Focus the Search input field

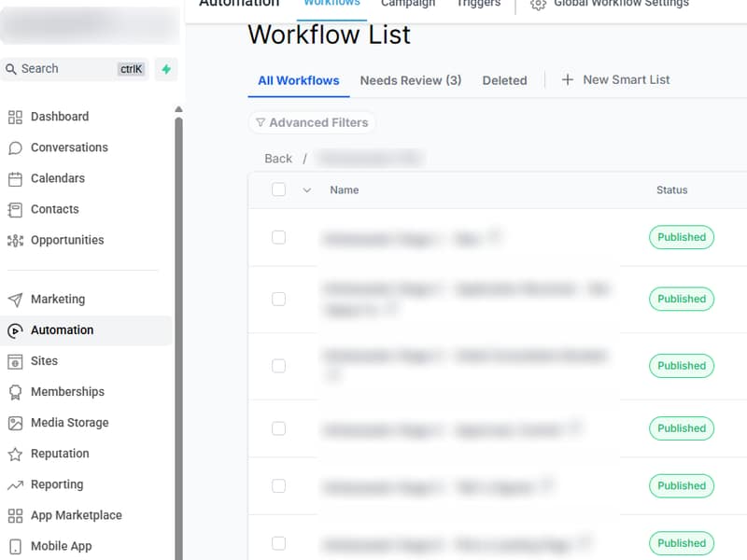(75, 69)
